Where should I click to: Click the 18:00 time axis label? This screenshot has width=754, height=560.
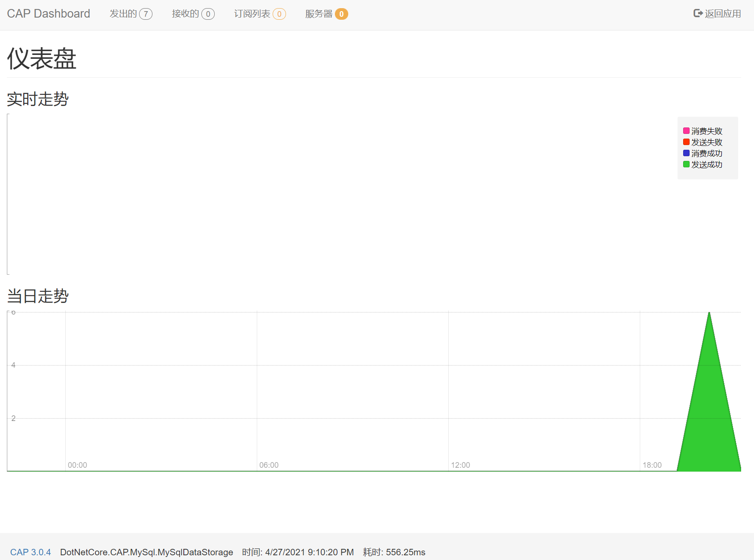652,465
